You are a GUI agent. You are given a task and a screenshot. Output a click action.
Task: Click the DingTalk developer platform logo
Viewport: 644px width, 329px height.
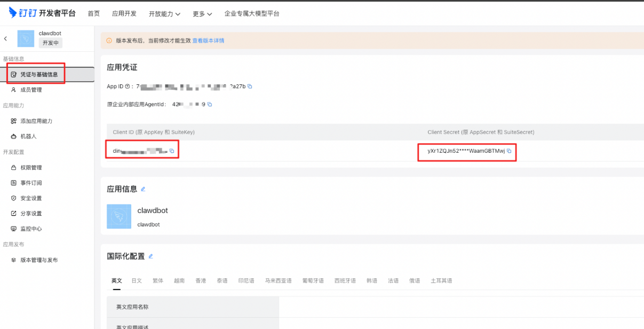(42, 13)
